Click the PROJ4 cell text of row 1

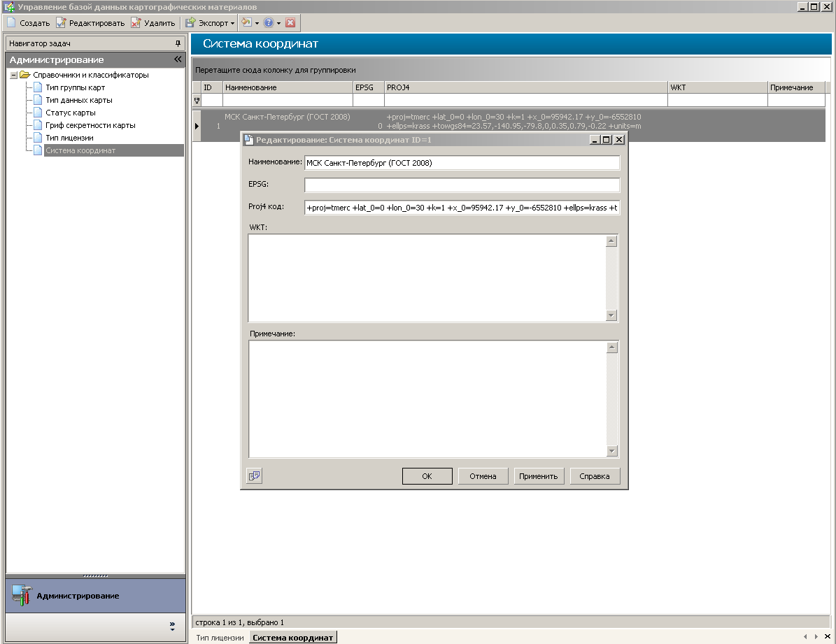513,122
